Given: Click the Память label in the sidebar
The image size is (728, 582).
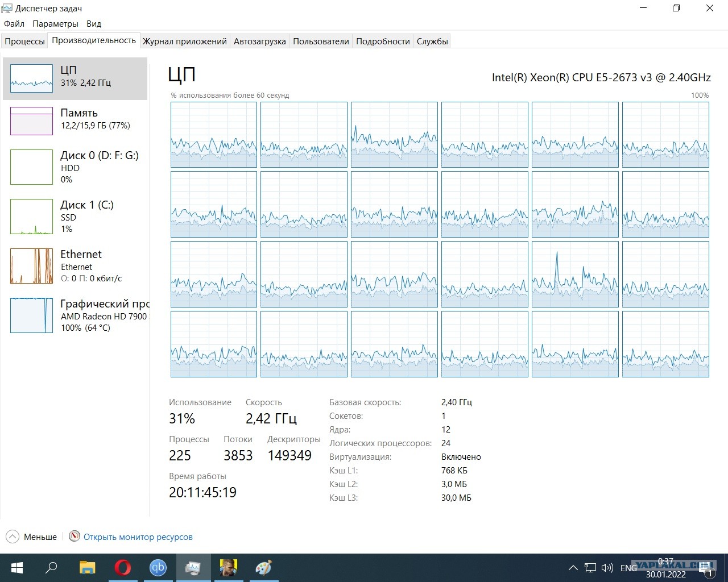Looking at the screenshot, I should [x=79, y=113].
